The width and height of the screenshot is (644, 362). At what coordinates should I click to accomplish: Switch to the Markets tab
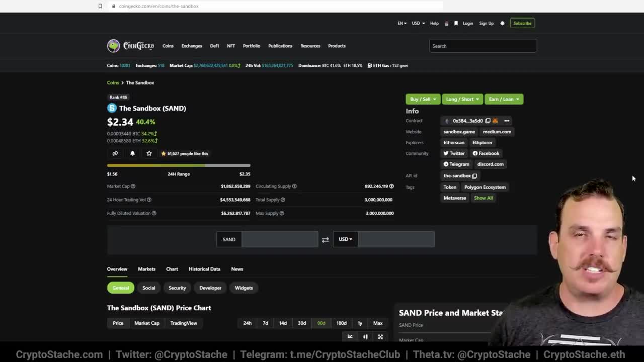coord(146,269)
